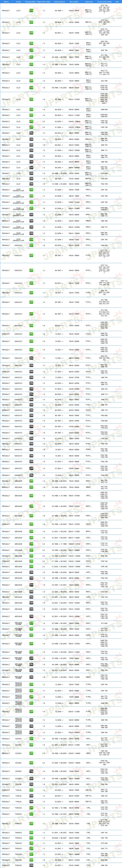Click petrol icon in Twingo D4F 772 row

click(x=31, y=849)
